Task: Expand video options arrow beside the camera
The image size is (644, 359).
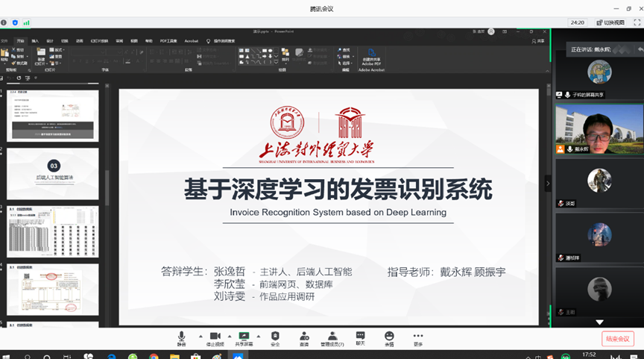Action: 229,336
